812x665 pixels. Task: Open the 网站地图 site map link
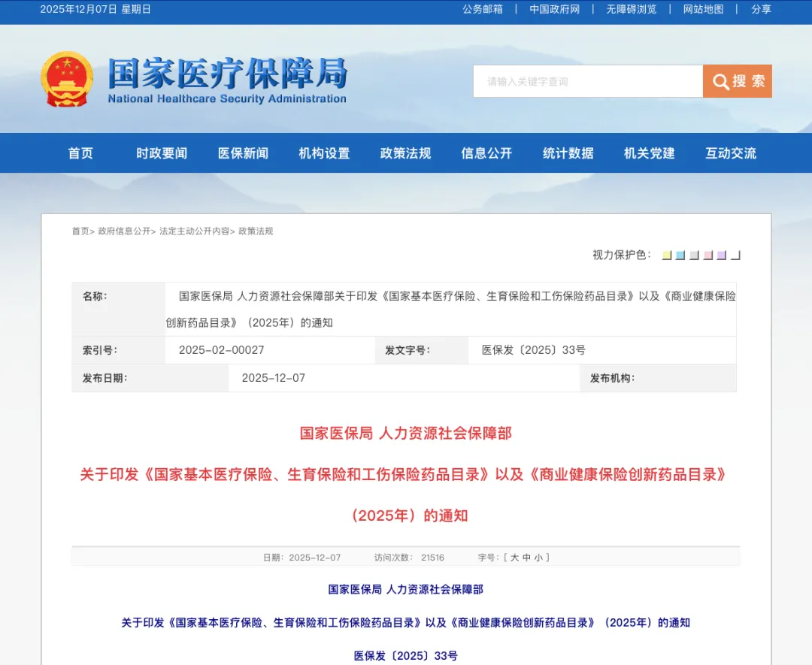pos(703,9)
